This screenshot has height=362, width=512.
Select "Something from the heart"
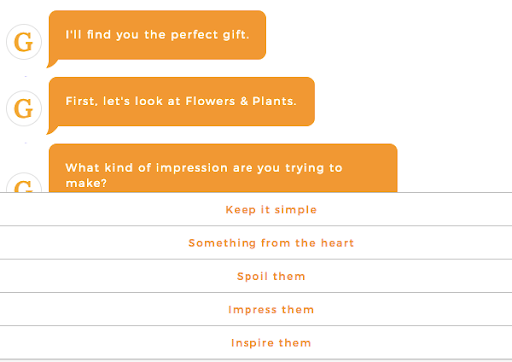[x=256, y=243]
